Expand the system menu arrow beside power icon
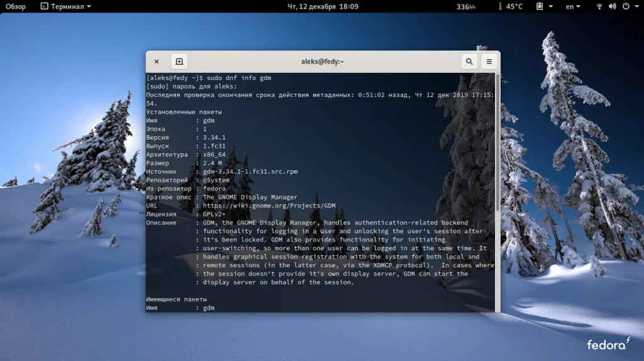 click(636, 6)
